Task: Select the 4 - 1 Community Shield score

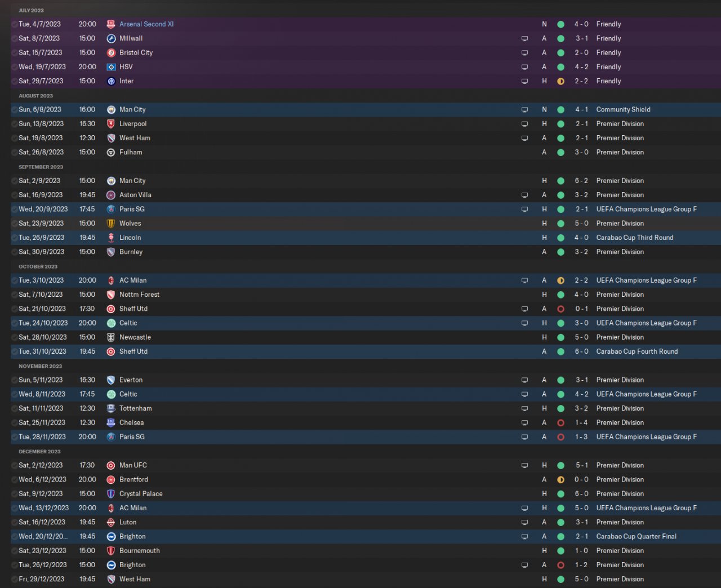Action: (581, 109)
